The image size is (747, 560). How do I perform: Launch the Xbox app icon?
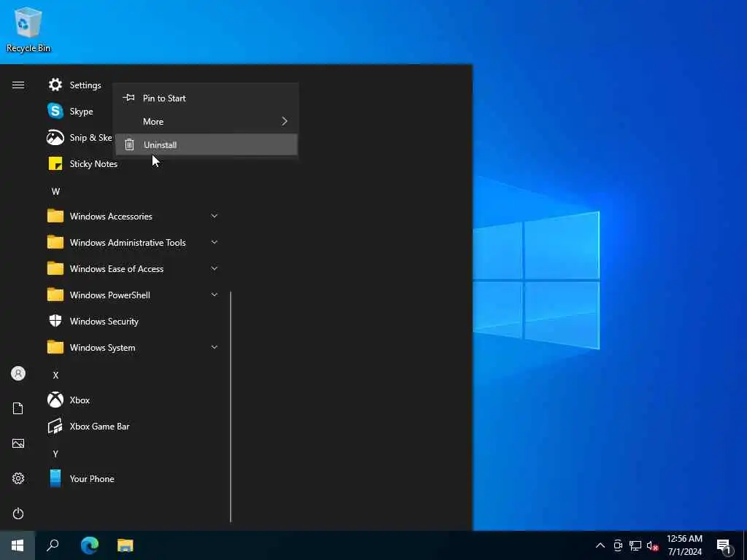pyautogui.click(x=55, y=400)
